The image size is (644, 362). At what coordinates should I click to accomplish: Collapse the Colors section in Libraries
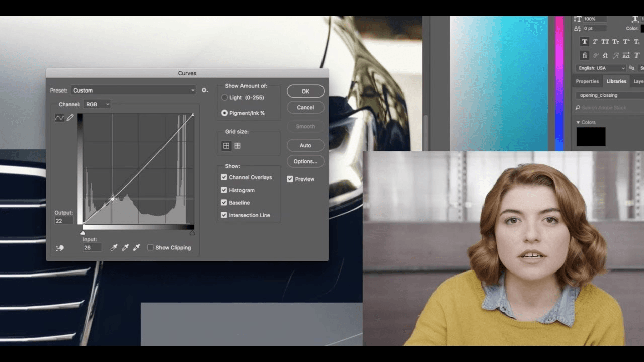click(578, 122)
